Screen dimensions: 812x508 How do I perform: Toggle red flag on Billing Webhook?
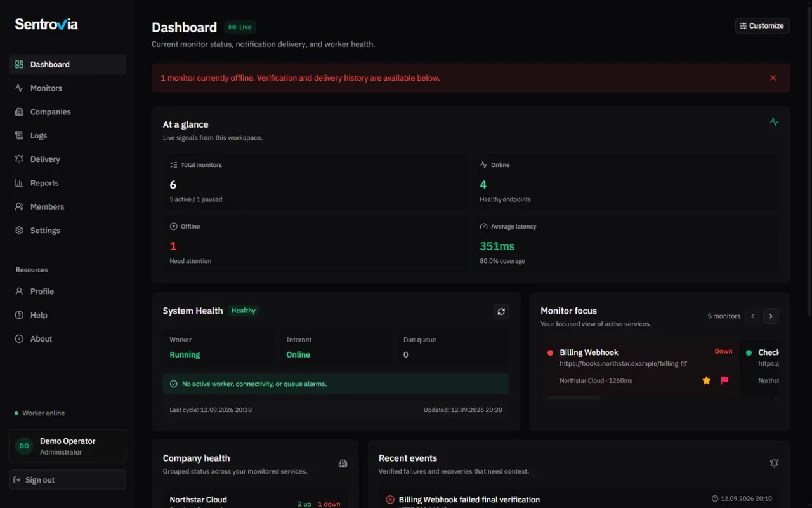[x=724, y=380]
